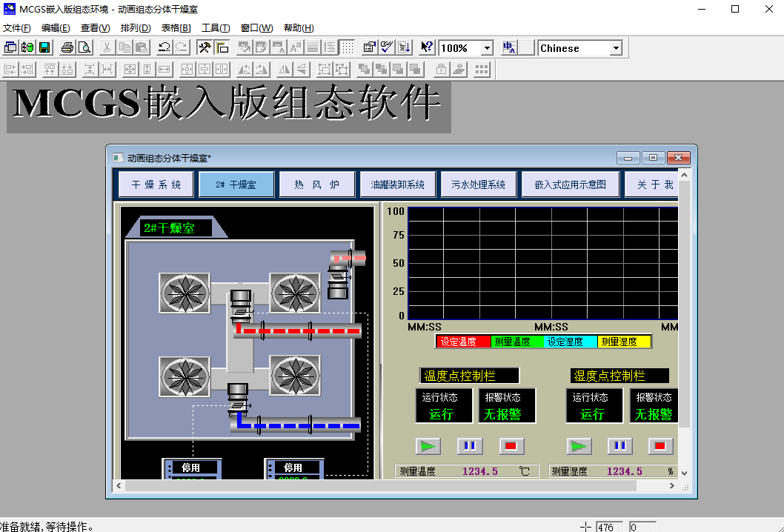
Task: Click the group objects icon
Action: tap(324, 69)
